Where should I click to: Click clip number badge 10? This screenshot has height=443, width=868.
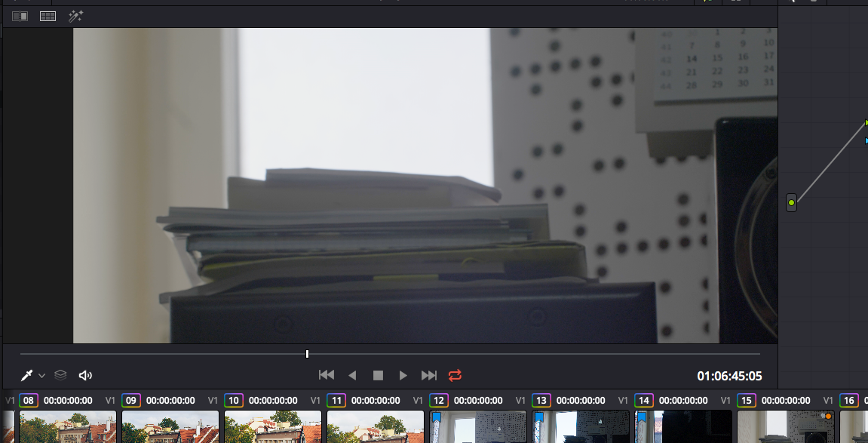coord(234,401)
